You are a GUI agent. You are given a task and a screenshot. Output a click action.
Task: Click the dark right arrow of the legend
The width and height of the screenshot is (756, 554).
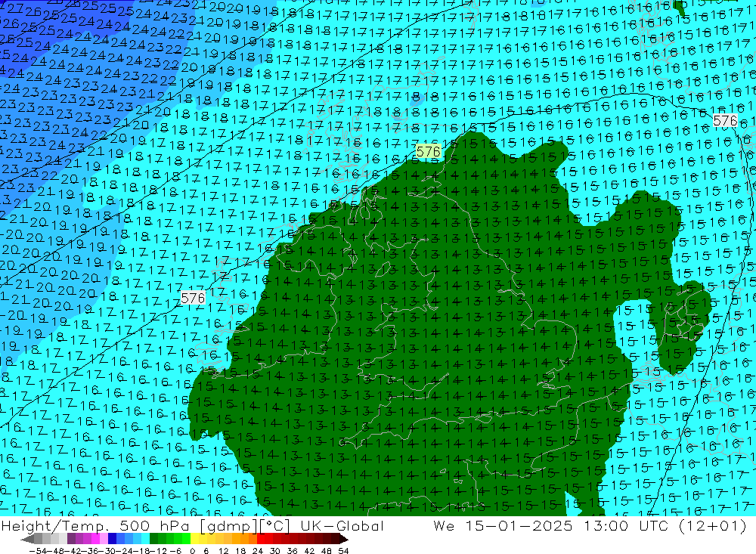[344, 539]
